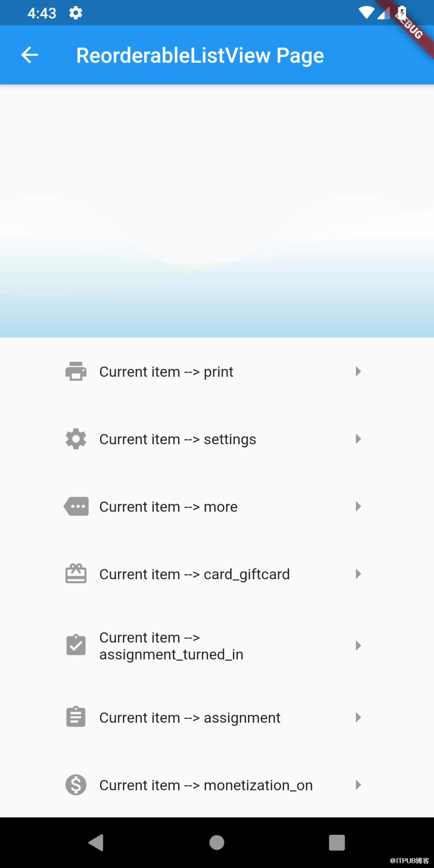Tap Android home navigation button
Screen dimensions: 434x868
pyautogui.click(x=217, y=842)
